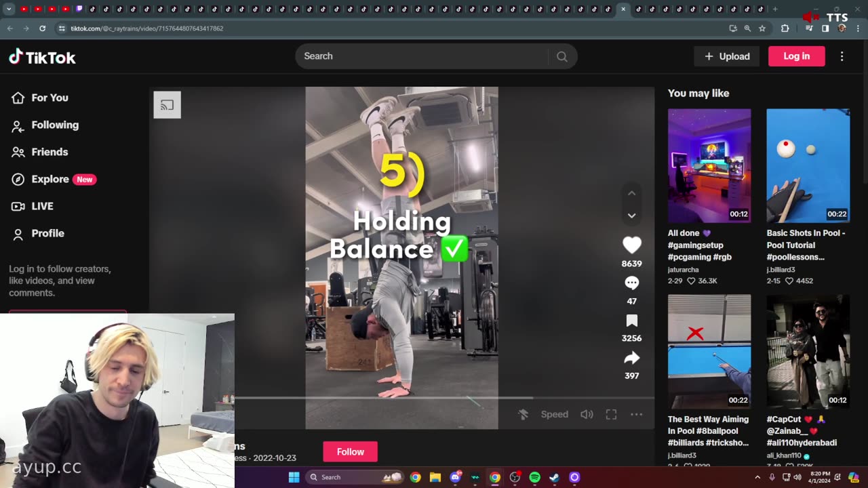Click the system tray volume icon
This screenshot has height=488, width=868.
(796, 477)
